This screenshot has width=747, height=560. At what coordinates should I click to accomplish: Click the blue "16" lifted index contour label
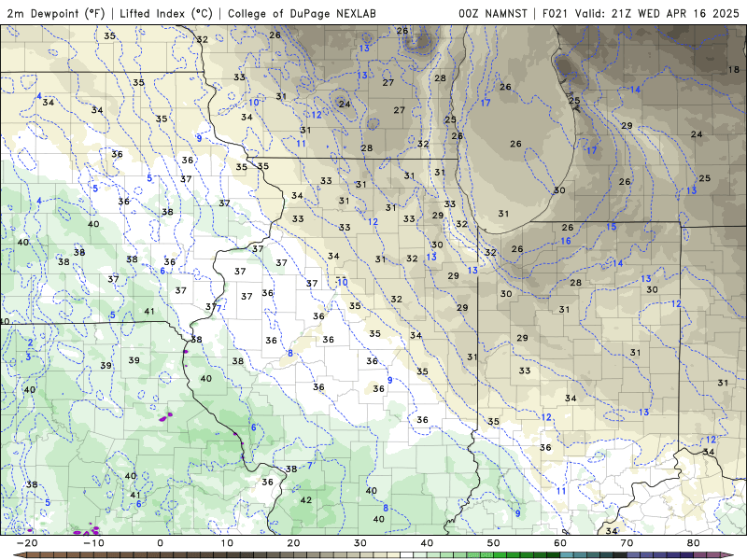point(566,241)
